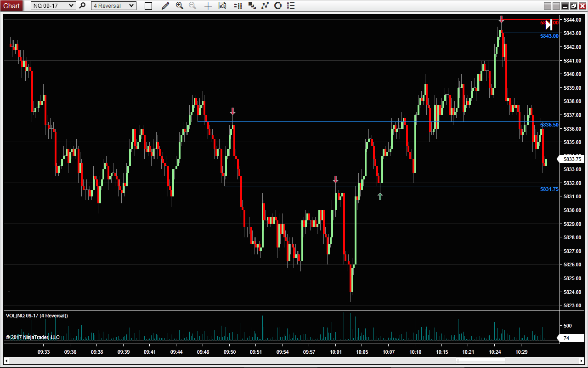Click the 5824.00 price axis label
Viewport: 588px width, 368px height.
[x=572, y=292]
